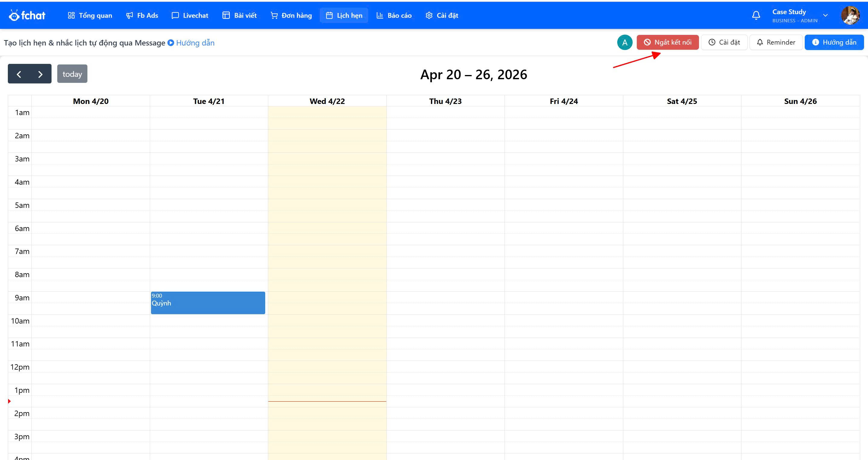This screenshot has height=460, width=868.
Task: View the Báo cáo reports
Action: [x=394, y=15]
